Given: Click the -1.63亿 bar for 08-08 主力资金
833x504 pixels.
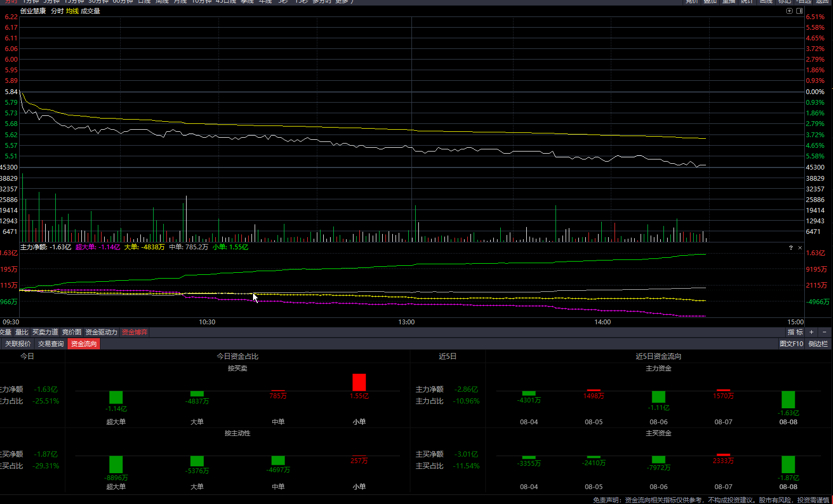Looking at the screenshot, I should coord(788,400).
